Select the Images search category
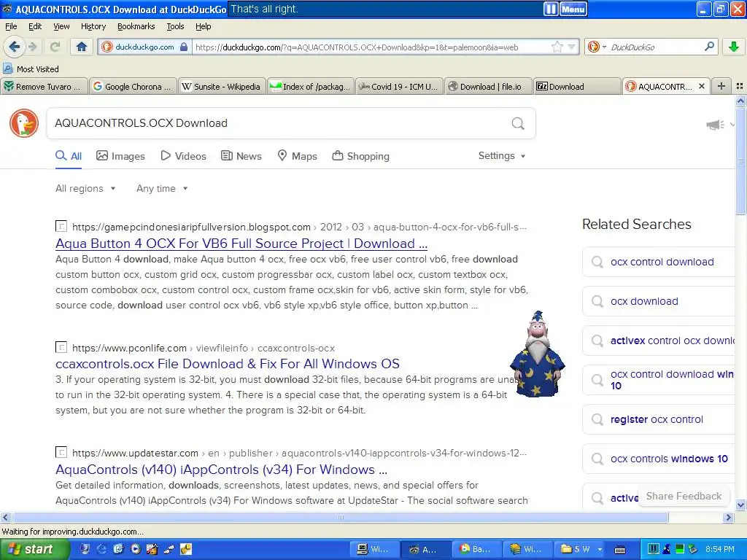This screenshot has width=747, height=560. [x=120, y=156]
